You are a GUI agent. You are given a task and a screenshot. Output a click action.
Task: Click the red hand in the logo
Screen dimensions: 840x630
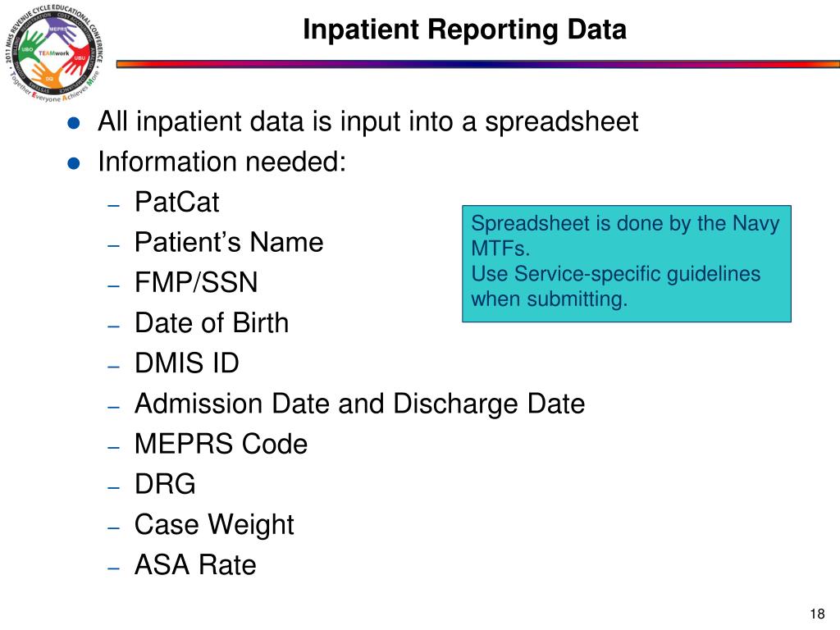click(77, 59)
